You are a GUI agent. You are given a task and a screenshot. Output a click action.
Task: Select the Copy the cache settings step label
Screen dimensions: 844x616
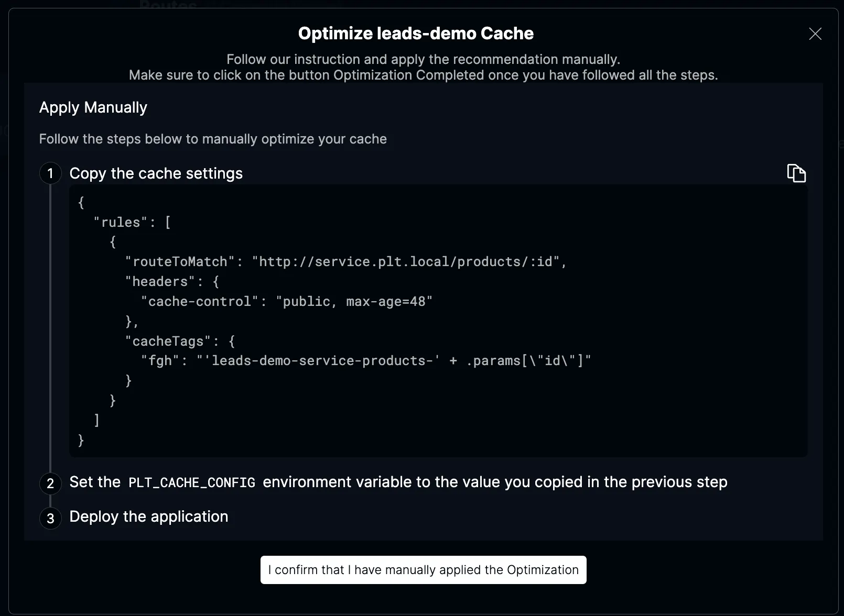click(156, 173)
